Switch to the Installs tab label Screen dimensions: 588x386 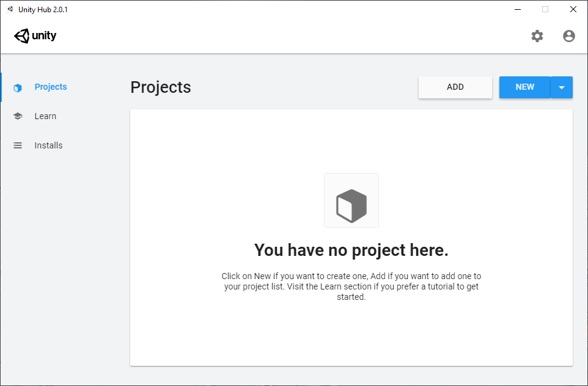[x=48, y=145]
